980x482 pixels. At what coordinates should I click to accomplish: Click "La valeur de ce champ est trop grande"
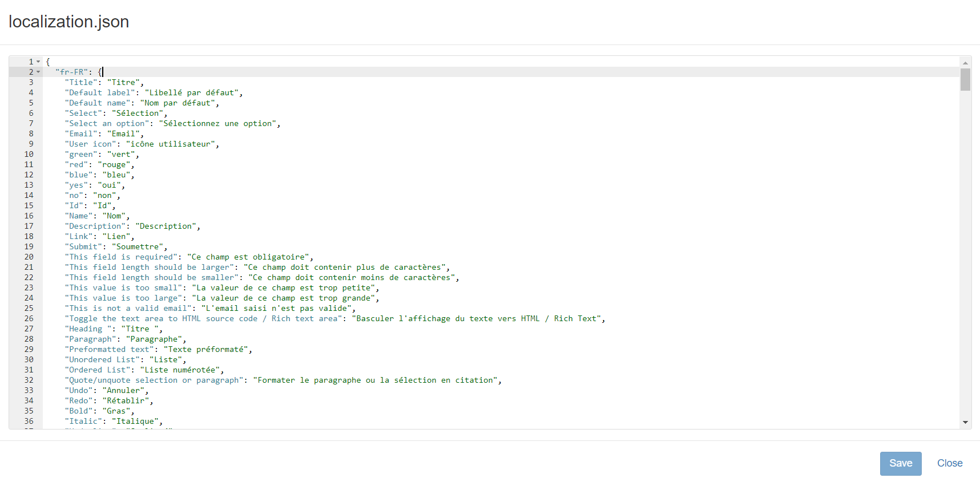tap(284, 298)
